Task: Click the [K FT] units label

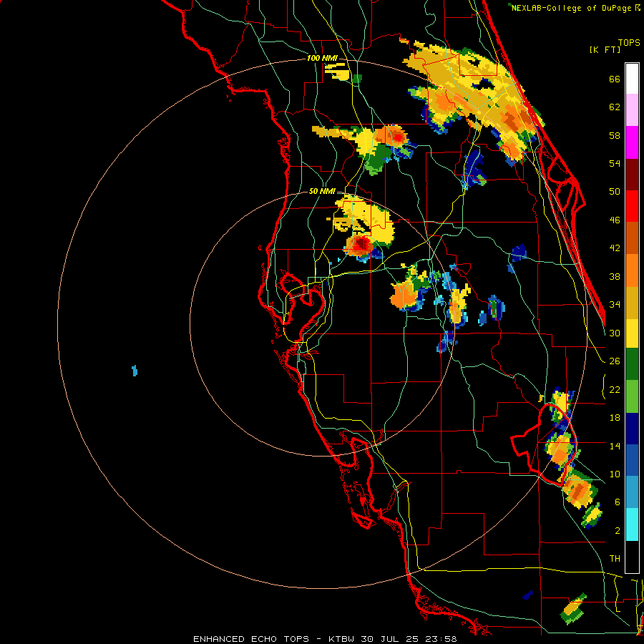Action: 605,49
